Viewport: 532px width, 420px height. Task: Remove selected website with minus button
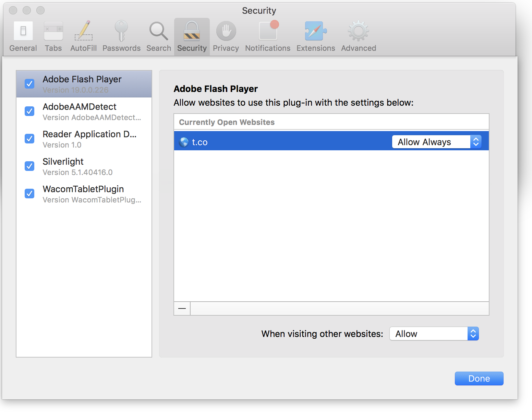182,308
